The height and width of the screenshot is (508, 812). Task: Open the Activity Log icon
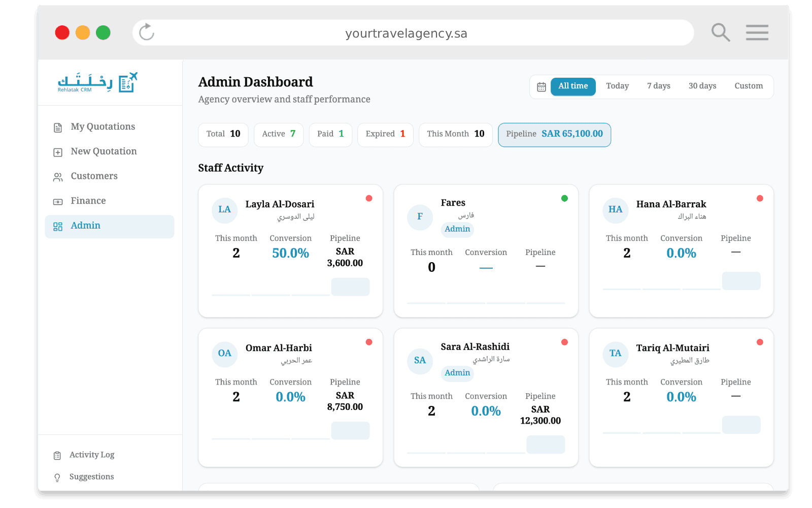tap(57, 455)
